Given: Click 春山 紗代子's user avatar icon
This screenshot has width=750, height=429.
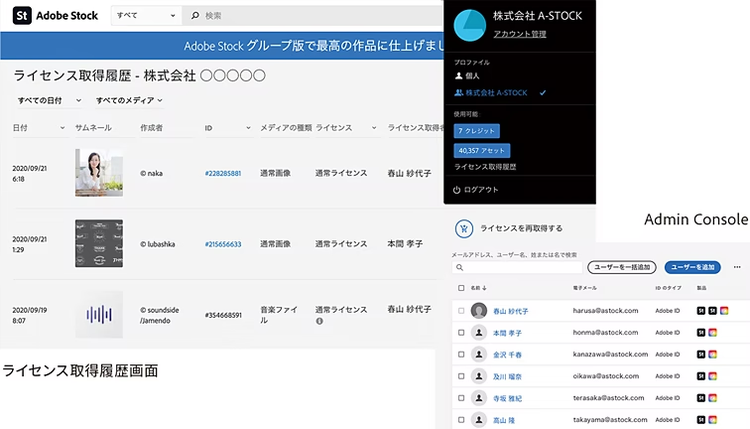Looking at the screenshot, I should (479, 311).
